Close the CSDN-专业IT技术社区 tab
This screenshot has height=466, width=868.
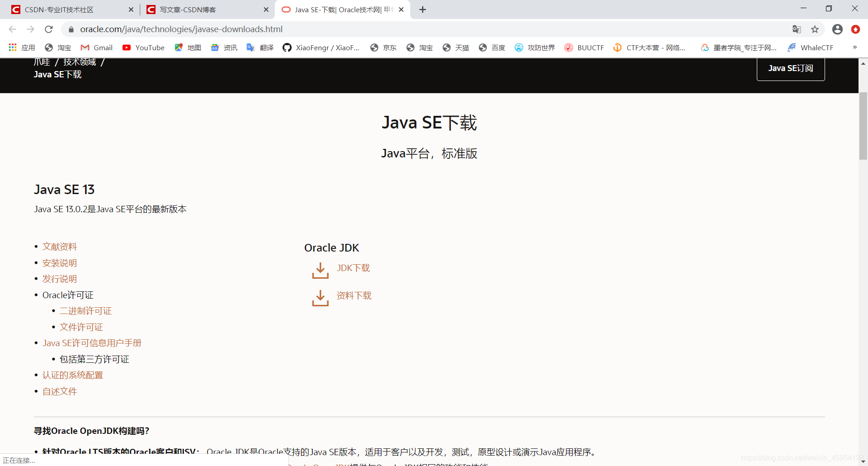pos(131,10)
